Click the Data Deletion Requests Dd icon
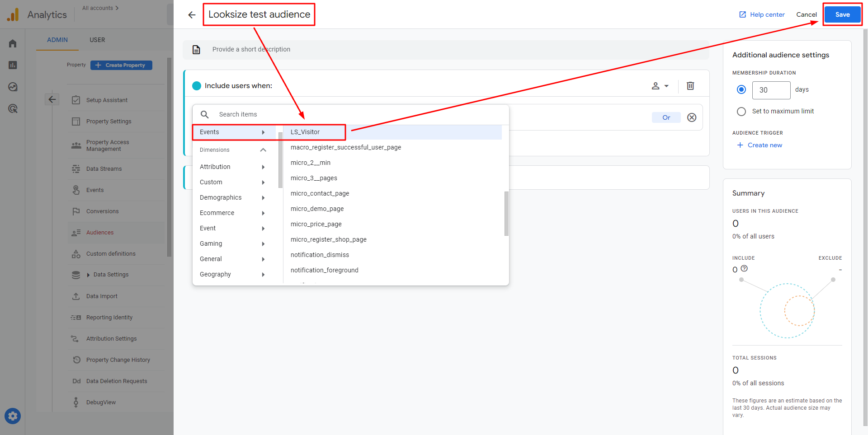Screen dimensions: 868x435 click(x=76, y=381)
